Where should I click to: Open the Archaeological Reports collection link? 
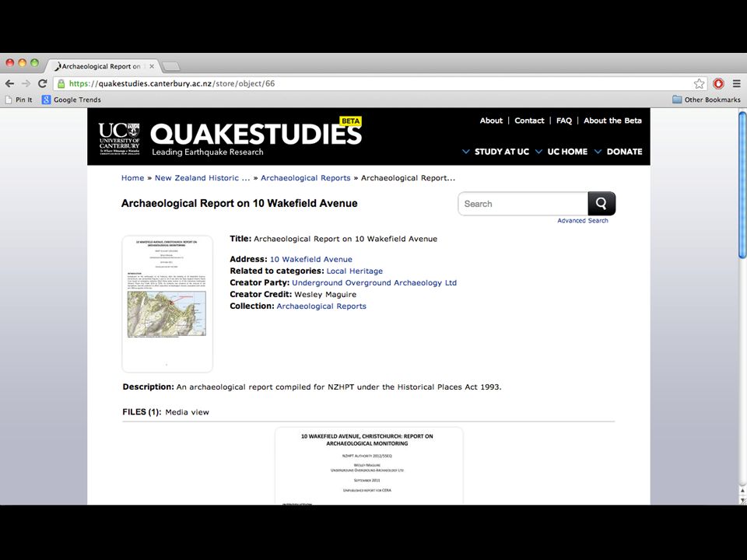coord(321,306)
